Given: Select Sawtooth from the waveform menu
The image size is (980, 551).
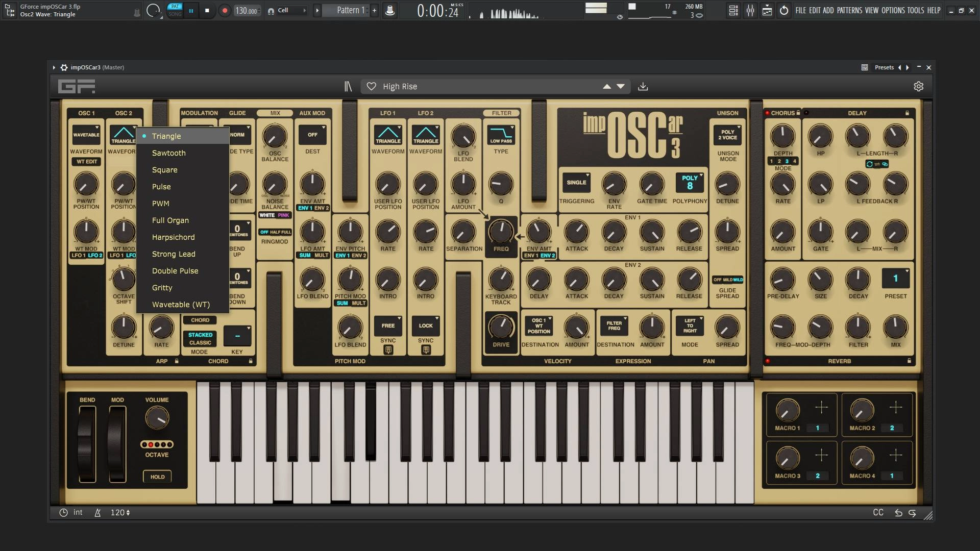Looking at the screenshot, I should [183, 153].
